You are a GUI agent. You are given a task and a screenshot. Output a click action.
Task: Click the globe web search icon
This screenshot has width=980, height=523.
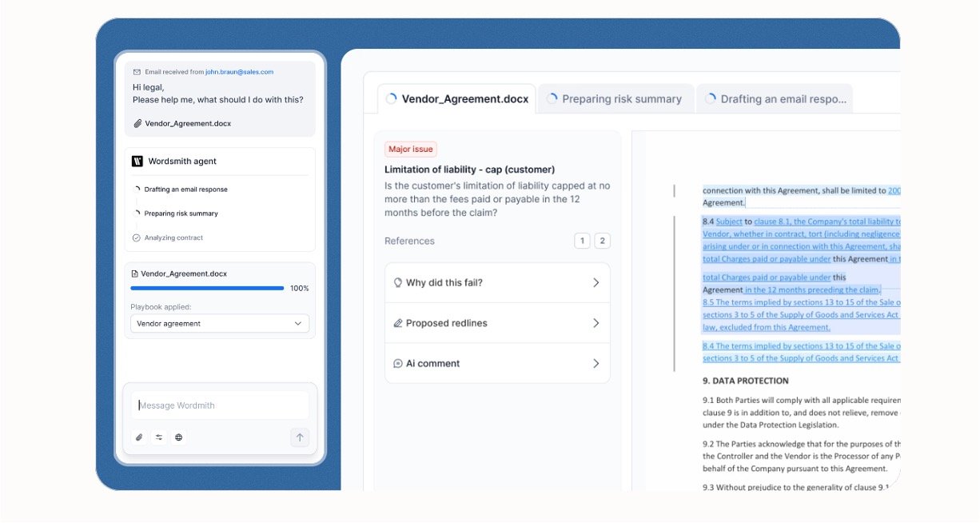(x=178, y=437)
